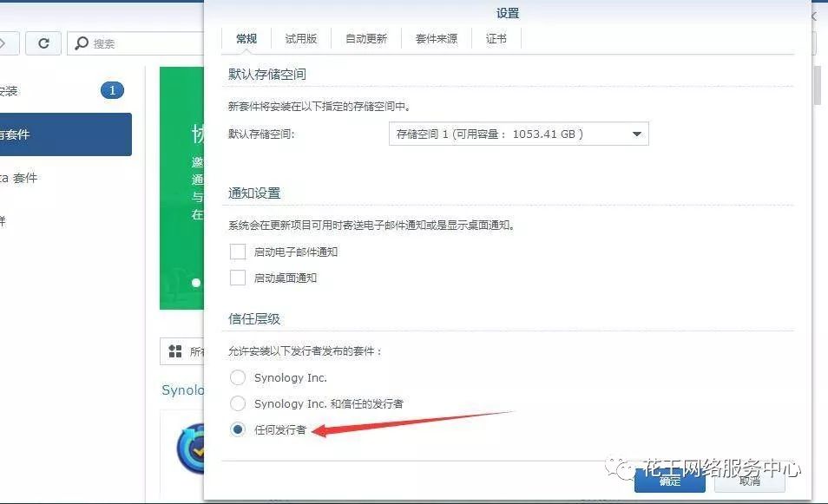
Task: Select the Synology Inc. radio button
Action: click(x=239, y=377)
